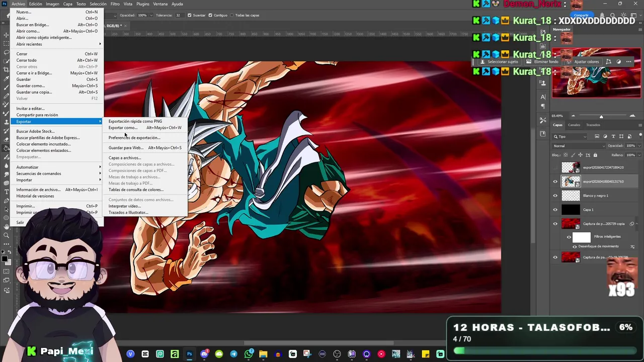Viewport: 644px width, 362px height.
Task: Hide the Desenfoque de movimiento filter
Action: [575, 246]
